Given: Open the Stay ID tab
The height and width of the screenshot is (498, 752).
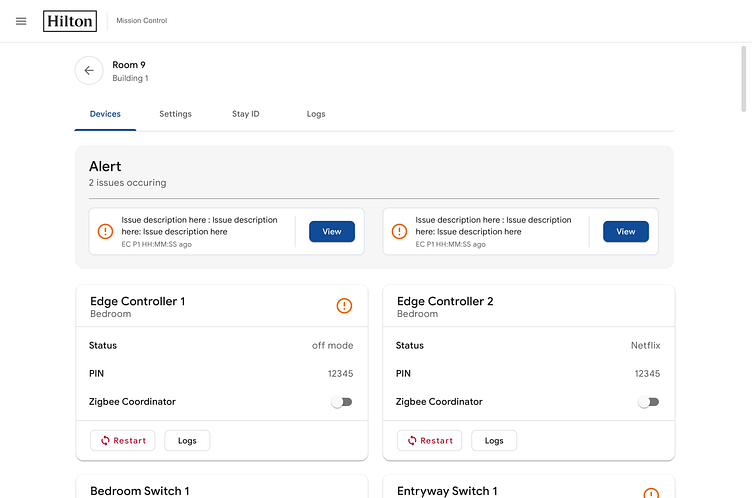Looking at the screenshot, I should pyautogui.click(x=246, y=114).
